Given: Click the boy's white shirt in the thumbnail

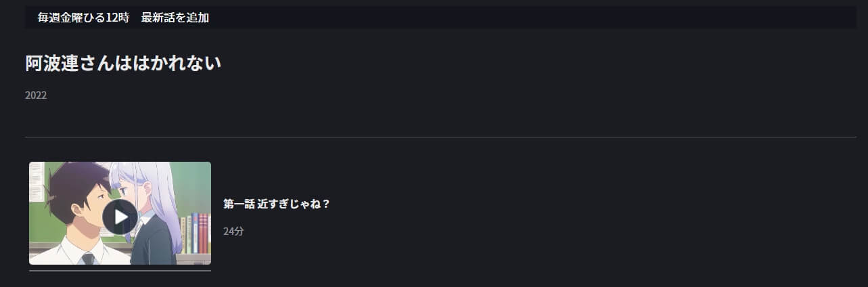Looking at the screenshot, I should point(61,254).
